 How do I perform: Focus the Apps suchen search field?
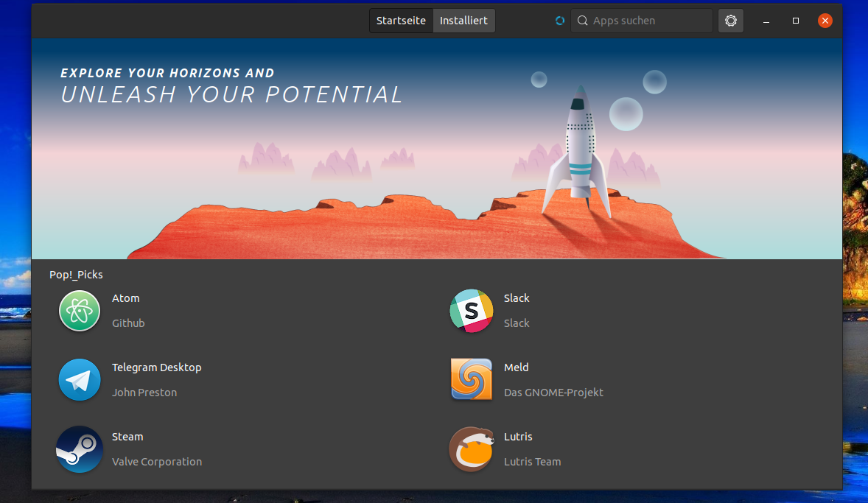coord(642,21)
